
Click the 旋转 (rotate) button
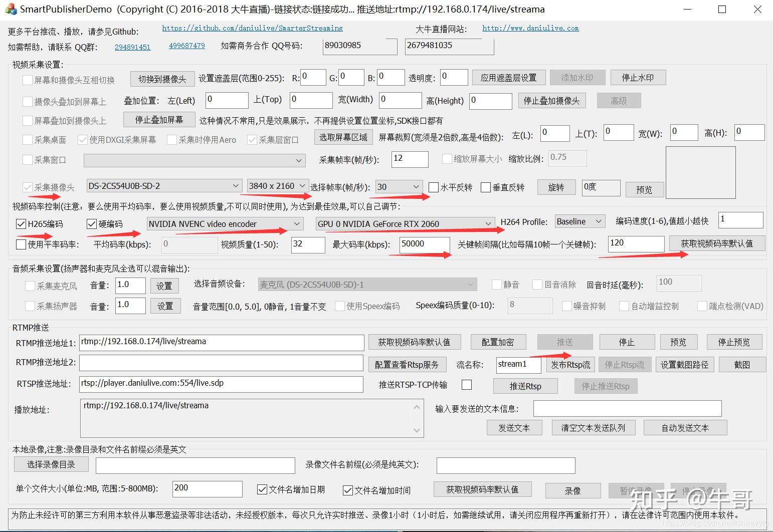click(x=556, y=187)
